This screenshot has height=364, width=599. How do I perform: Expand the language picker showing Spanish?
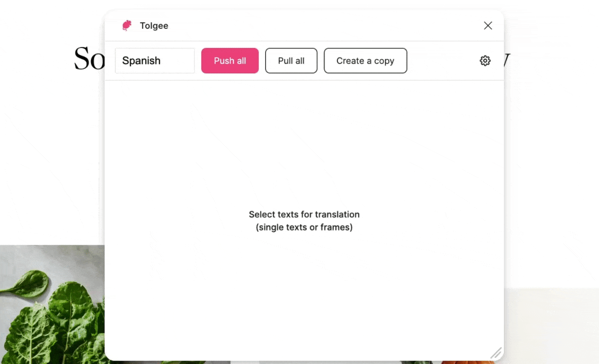155,61
